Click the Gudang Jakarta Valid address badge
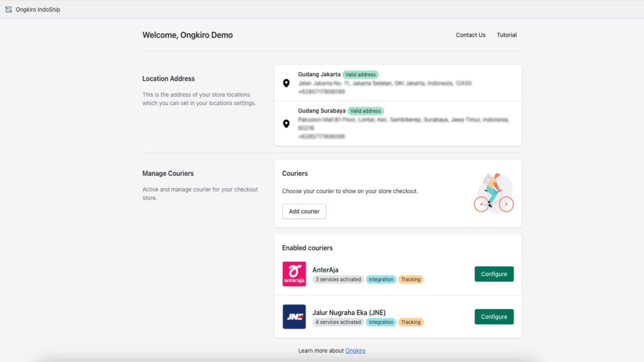The height and width of the screenshot is (362, 644). pos(360,74)
